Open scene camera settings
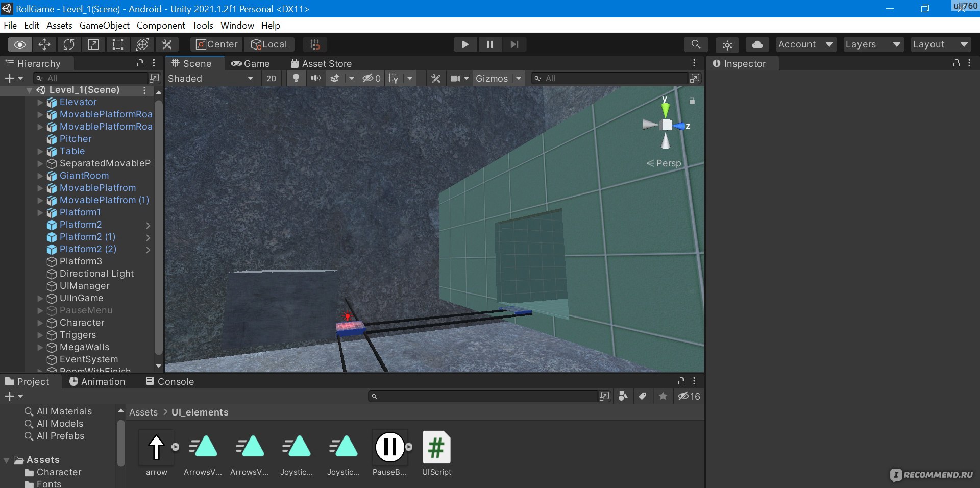 pos(455,78)
